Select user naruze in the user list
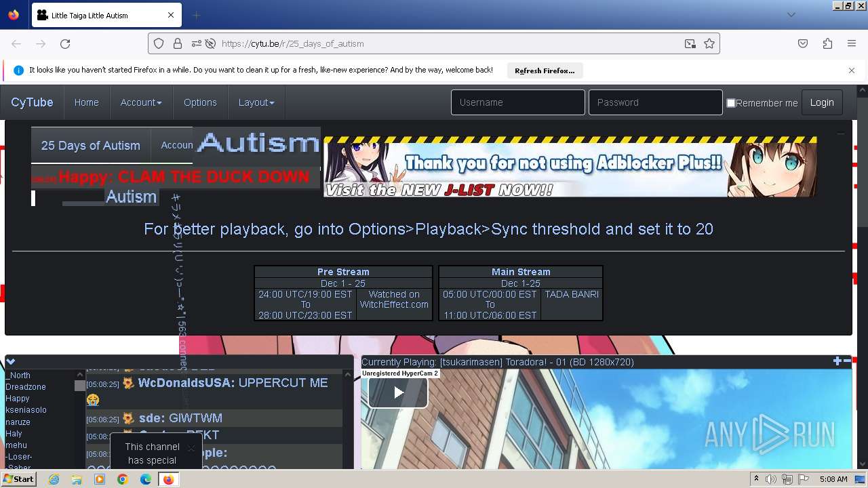Image resolution: width=868 pixels, height=488 pixels. (x=18, y=422)
